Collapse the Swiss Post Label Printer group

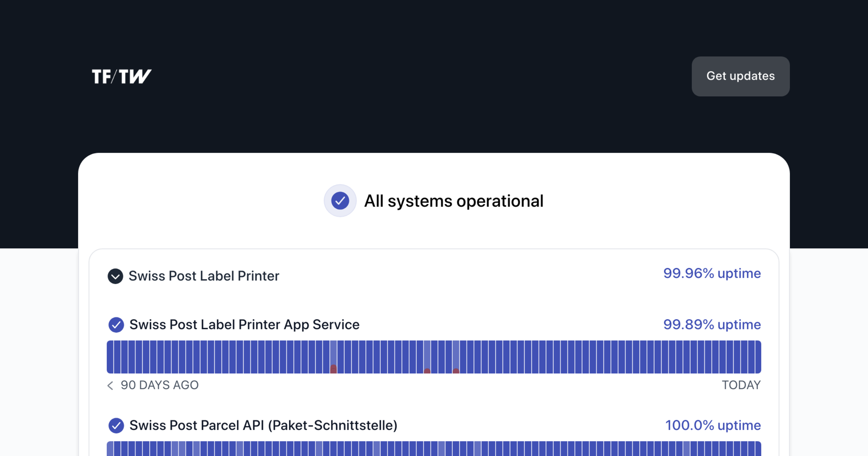[x=115, y=276]
